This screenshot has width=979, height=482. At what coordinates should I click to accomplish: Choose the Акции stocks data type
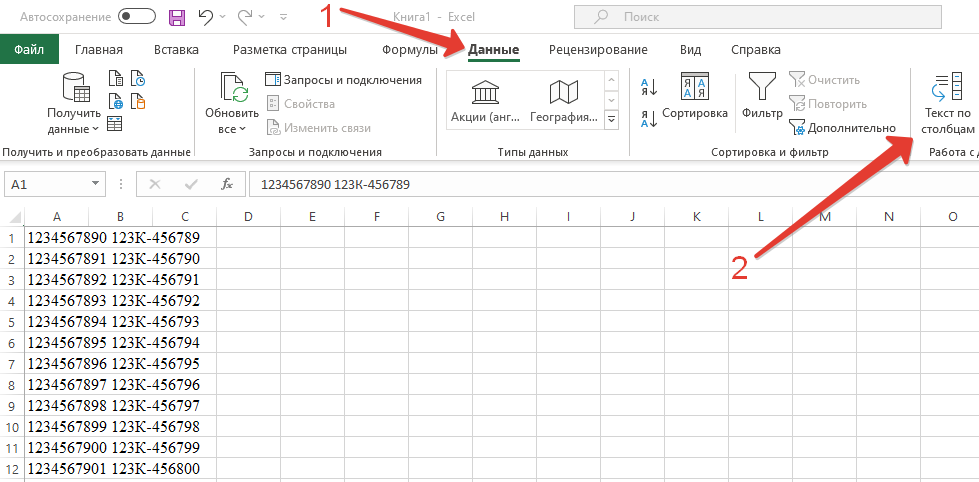tap(485, 101)
